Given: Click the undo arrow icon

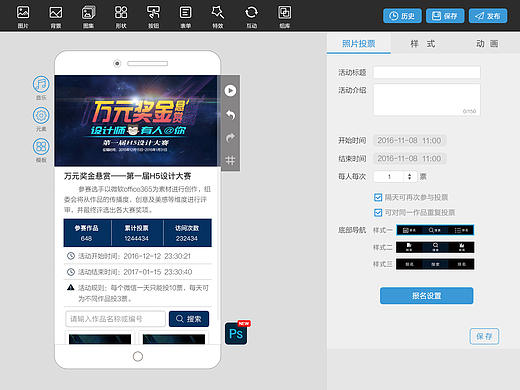Looking at the screenshot, I should (230, 115).
